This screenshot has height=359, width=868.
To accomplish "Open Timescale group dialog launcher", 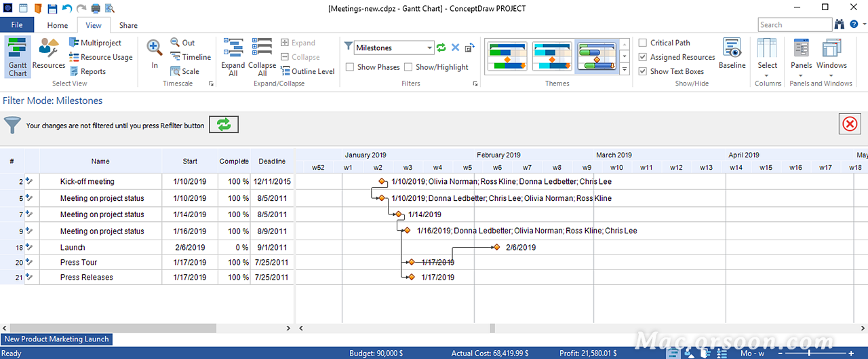I will 211,83.
